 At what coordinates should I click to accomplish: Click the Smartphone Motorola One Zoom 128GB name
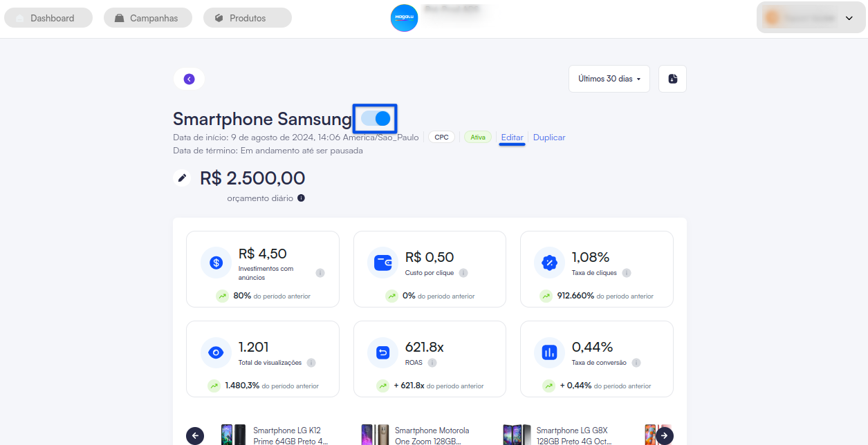[x=432, y=435]
